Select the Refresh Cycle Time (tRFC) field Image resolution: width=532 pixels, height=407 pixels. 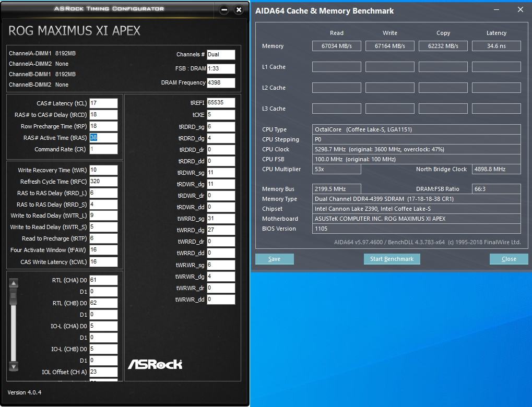click(103, 182)
